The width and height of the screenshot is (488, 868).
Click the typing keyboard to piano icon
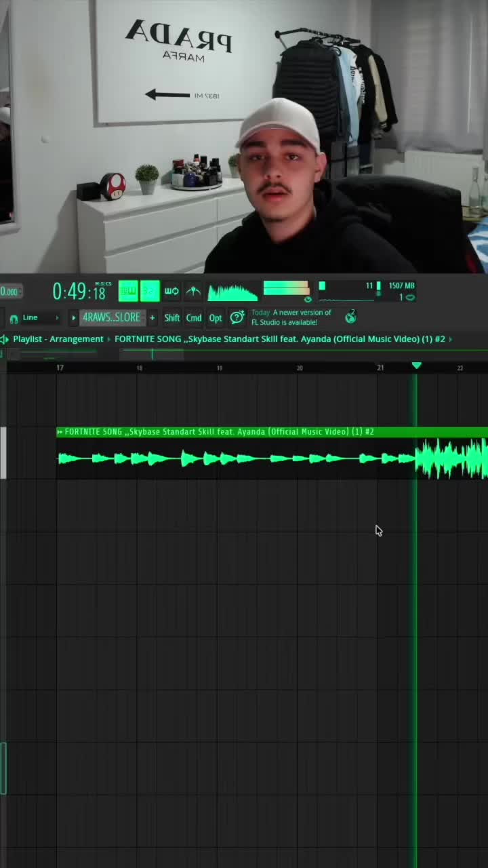coord(128,291)
